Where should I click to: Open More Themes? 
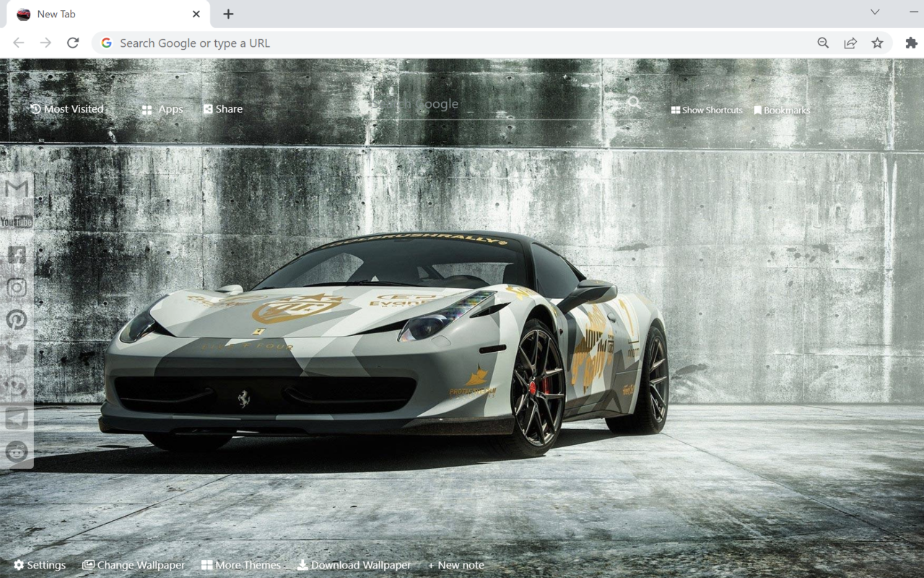click(241, 565)
